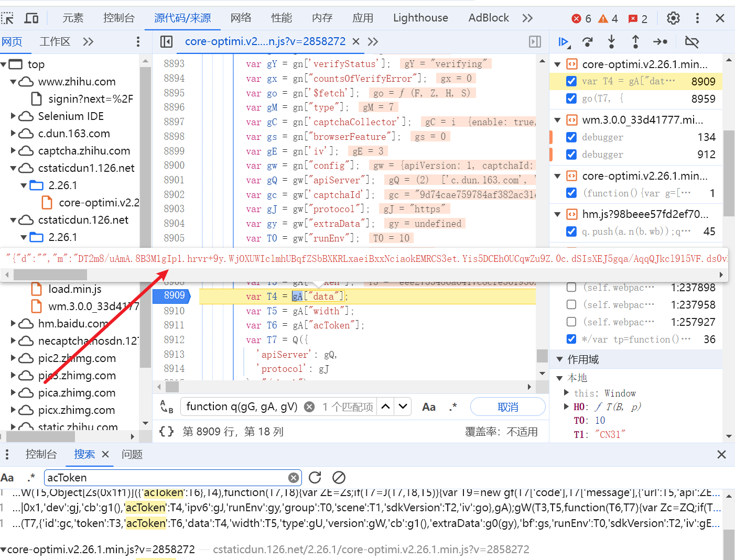Uncheck the q.push breakpoint at line 45
The image size is (735, 560).
click(571, 232)
